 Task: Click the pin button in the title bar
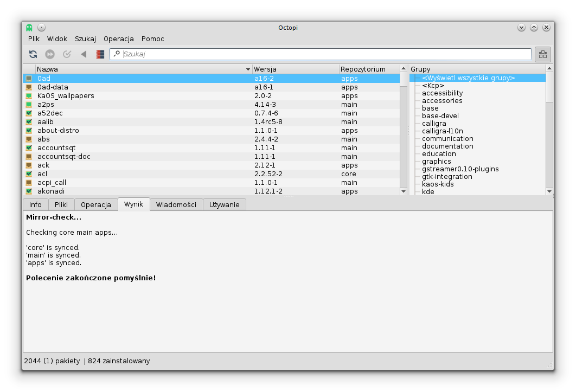[x=42, y=28]
